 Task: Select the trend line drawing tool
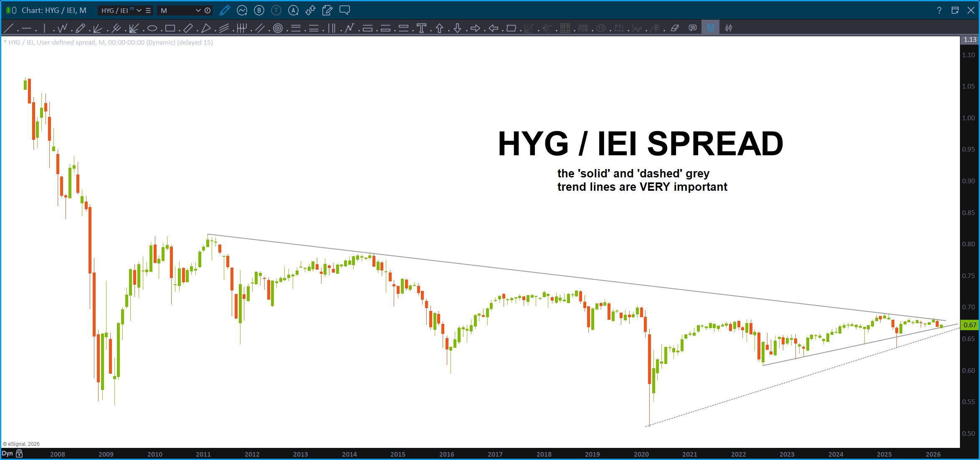click(8, 28)
